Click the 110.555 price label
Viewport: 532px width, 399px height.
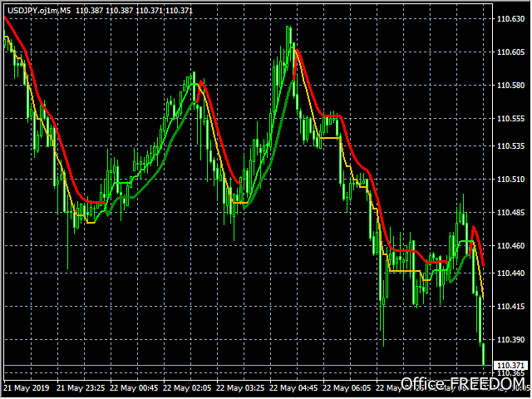(x=510, y=119)
